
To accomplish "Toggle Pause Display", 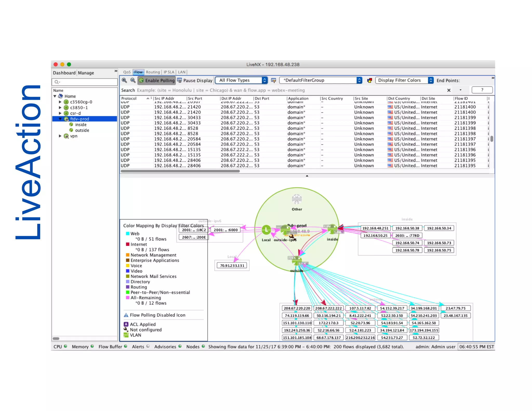I will (x=195, y=80).
